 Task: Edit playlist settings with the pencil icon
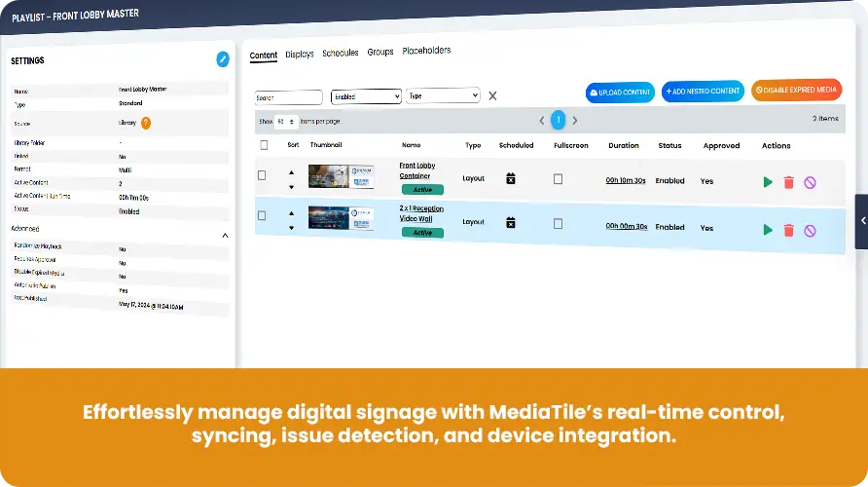pyautogui.click(x=223, y=59)
